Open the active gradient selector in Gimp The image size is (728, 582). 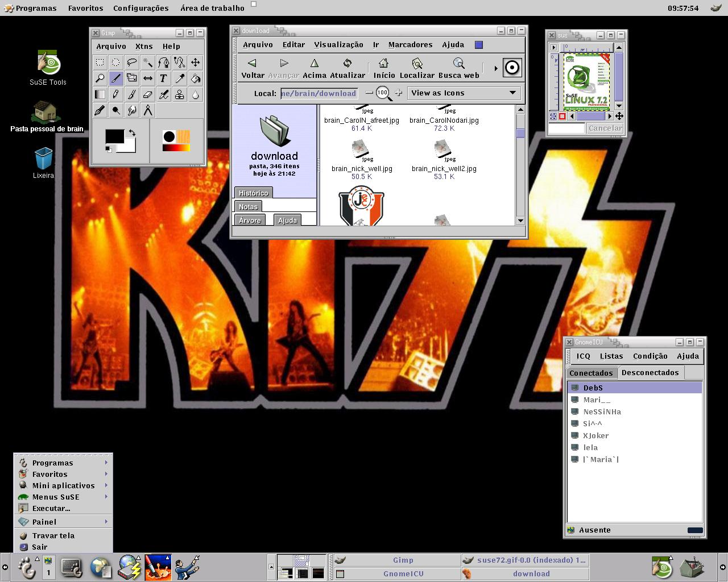coord(176,148)
